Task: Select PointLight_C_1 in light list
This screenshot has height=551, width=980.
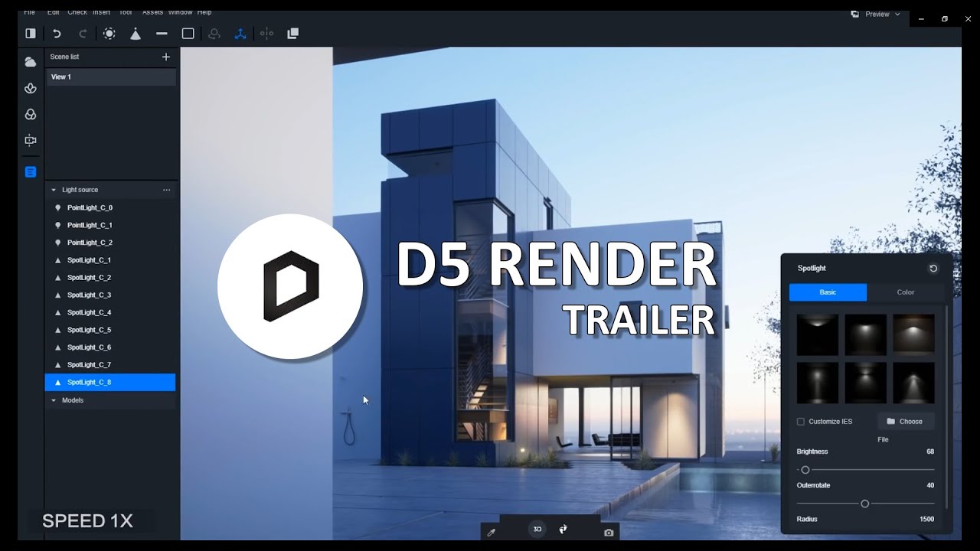Action: tap(110, 226)
